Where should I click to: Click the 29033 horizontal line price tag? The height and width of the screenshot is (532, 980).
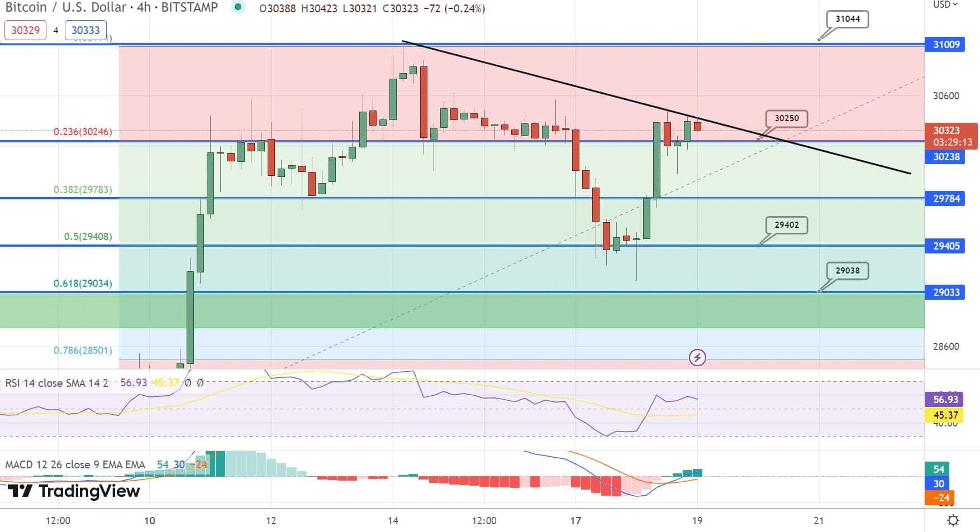coord(946,293)
